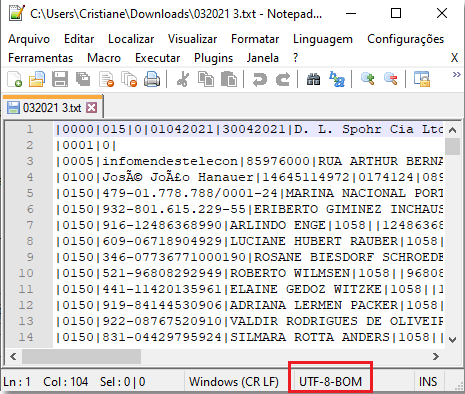Click text 'infomendestelecon' on line 3

(x=170, y=161)
